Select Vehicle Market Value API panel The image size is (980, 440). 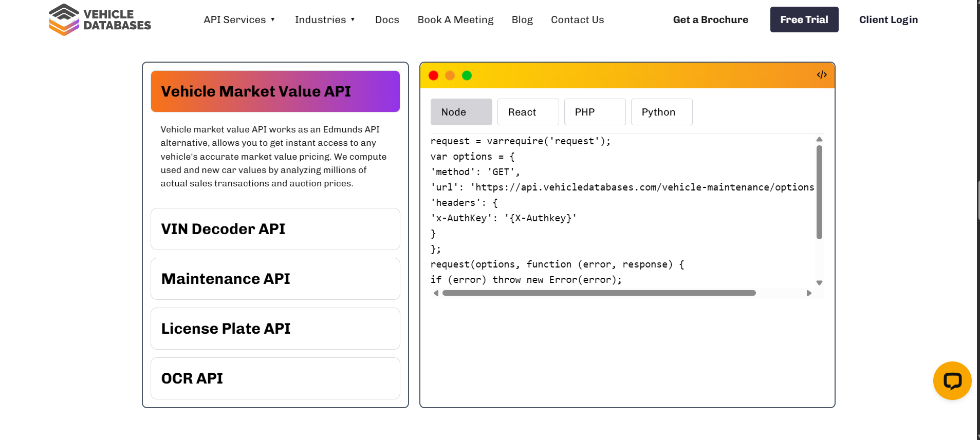point(275,91)
